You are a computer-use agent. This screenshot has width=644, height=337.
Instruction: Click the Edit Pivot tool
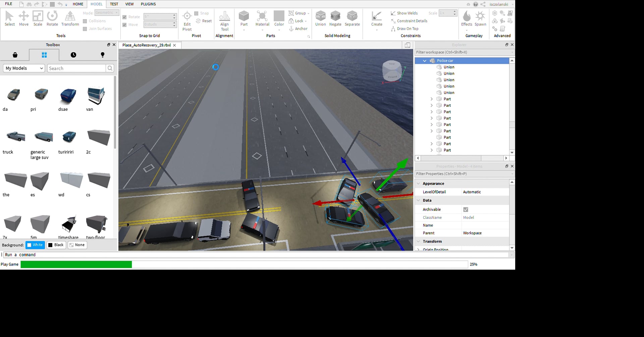[x=187, y=20]
